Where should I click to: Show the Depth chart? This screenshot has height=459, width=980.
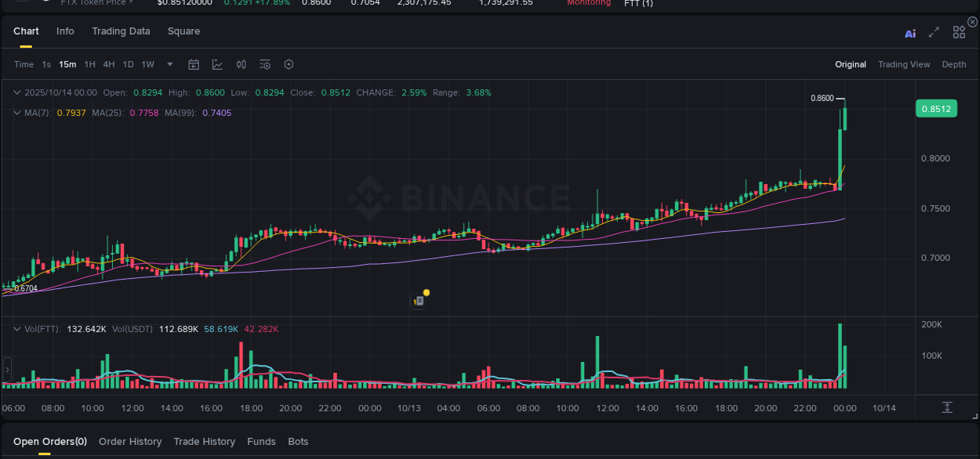tap(953, 64)
